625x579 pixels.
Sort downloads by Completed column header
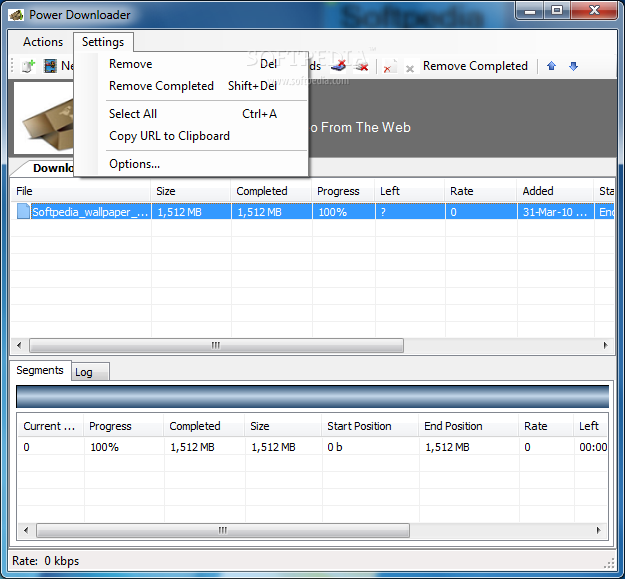(271, 191)
